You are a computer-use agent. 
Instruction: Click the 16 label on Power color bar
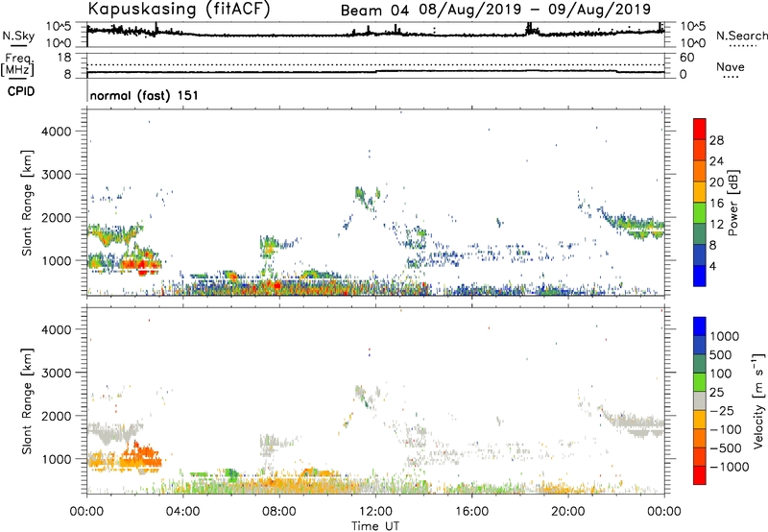pyautogui.click(x=716, y=204)
